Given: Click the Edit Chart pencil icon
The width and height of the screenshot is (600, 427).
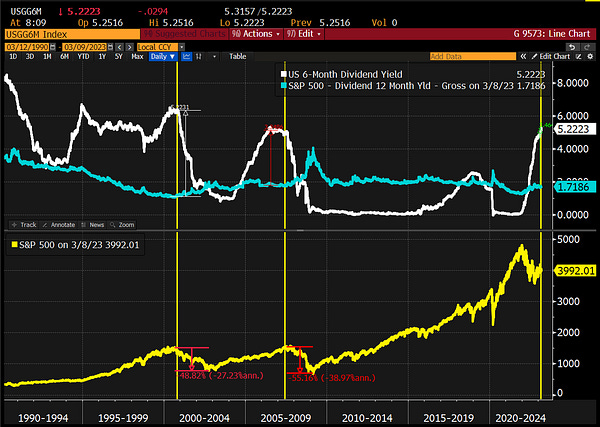Looking at the screenshot, I should click(534, 57).
